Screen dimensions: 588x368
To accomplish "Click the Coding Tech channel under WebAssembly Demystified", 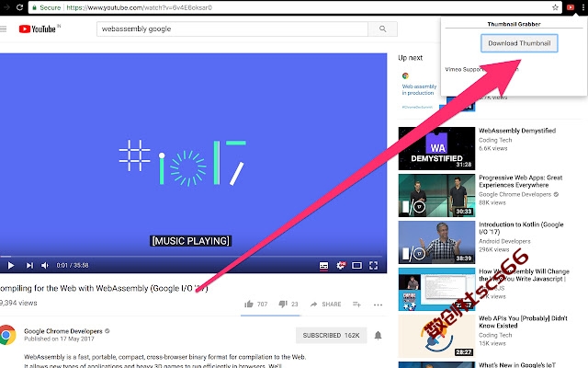I will [495, 140].
